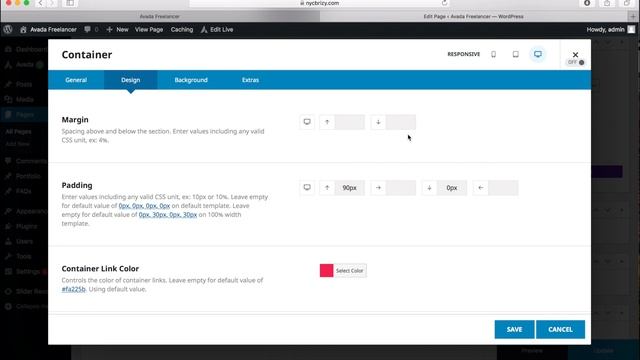Open a new Safari tab with plus button
Viewport: 640px width, 360px height.
(x=633, y=16)
